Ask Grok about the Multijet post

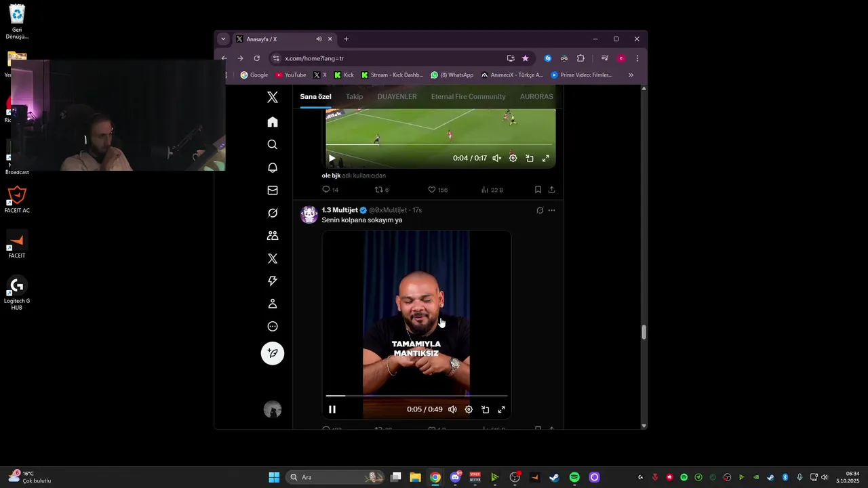[x=540, y=210]
